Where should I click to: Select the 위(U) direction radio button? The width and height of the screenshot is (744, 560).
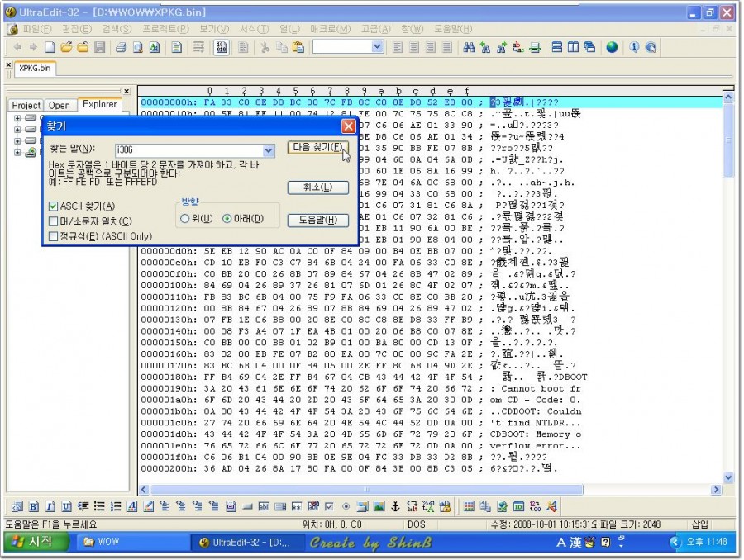pos(185,219)
